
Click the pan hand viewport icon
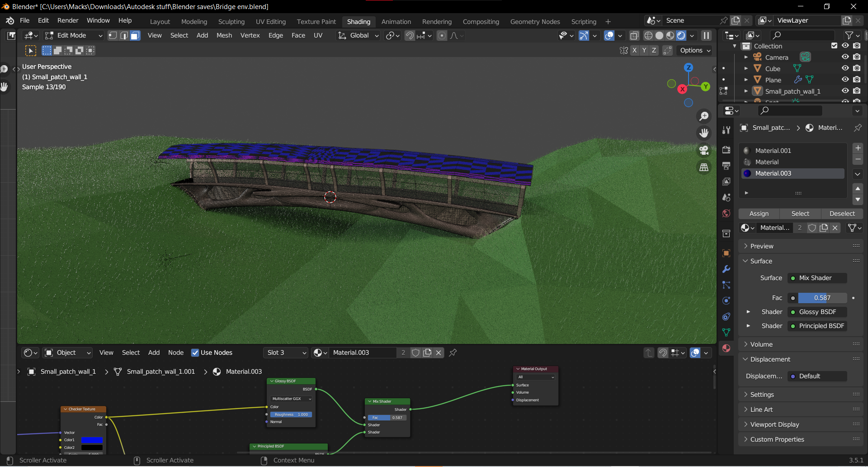(704, 133)
